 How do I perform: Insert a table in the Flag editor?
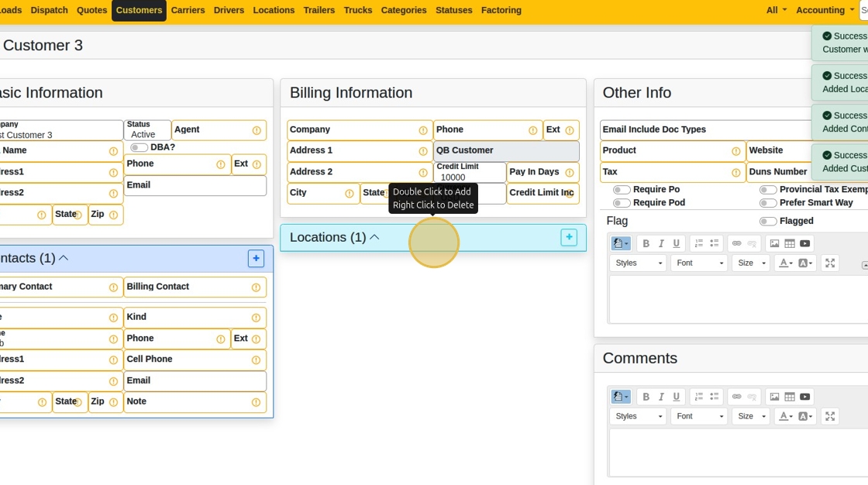click(x=790, y=243)
